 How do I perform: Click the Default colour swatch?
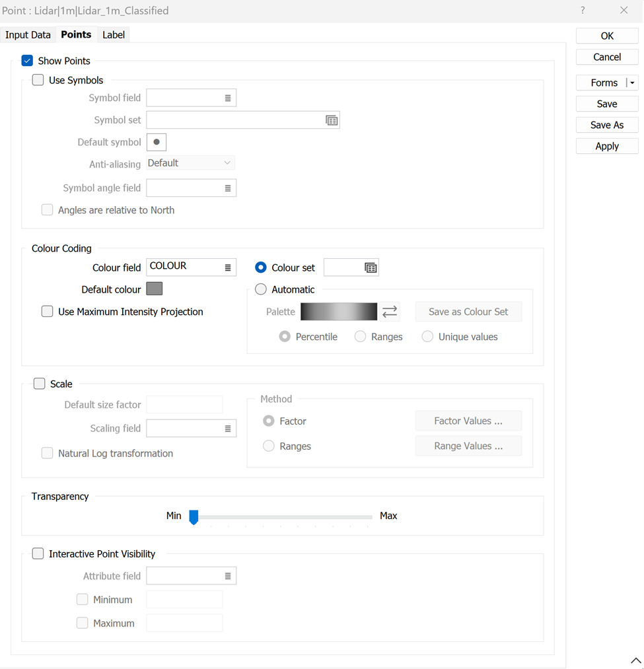(x=154, y=288)
